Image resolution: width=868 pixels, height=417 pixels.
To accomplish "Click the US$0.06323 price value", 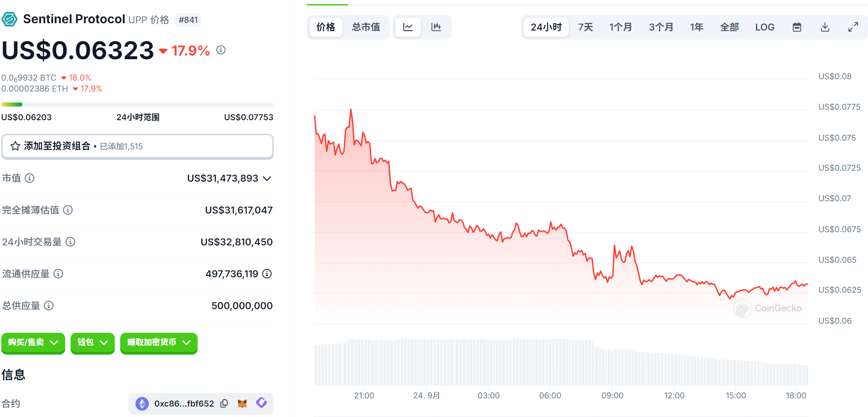I will [78, 50].
